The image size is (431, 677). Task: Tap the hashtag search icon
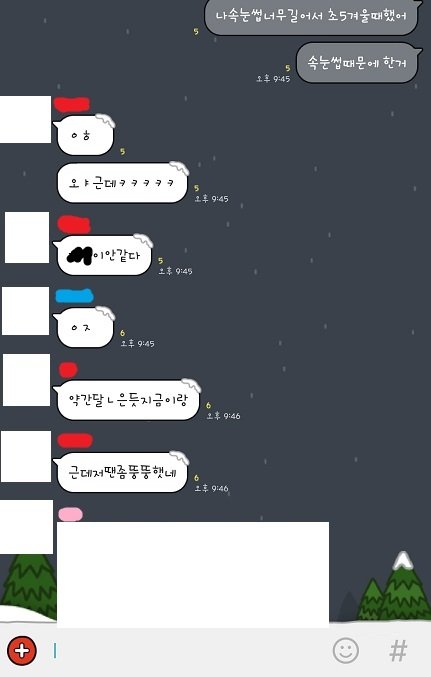pyautogui.click(x=398, y=651)
